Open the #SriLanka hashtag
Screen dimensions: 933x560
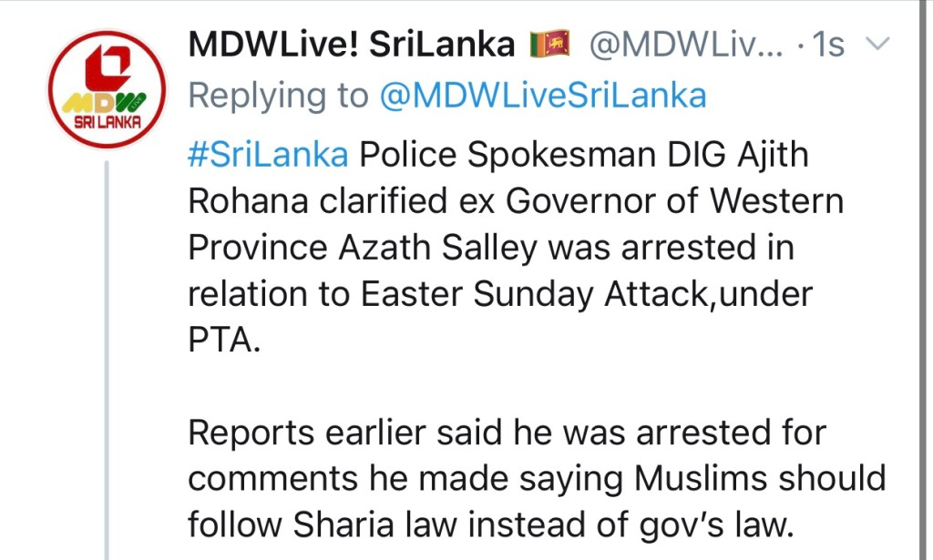click(268, 155)
